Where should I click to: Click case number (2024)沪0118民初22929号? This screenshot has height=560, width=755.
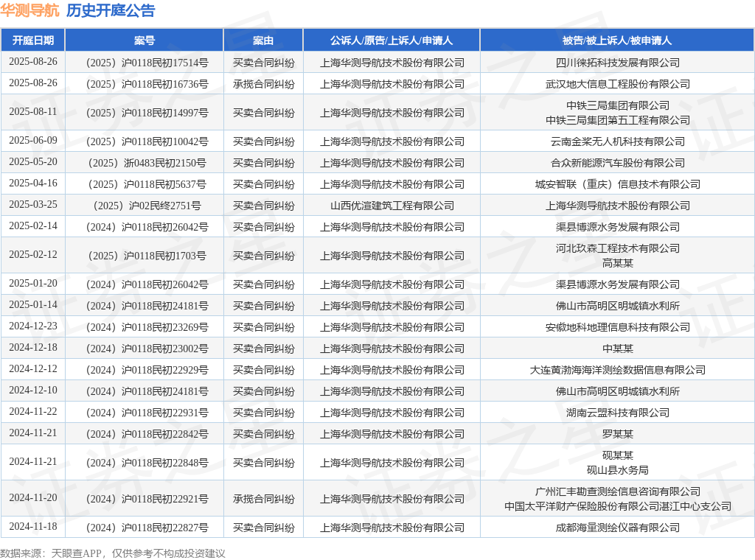(x=147, y=371)
